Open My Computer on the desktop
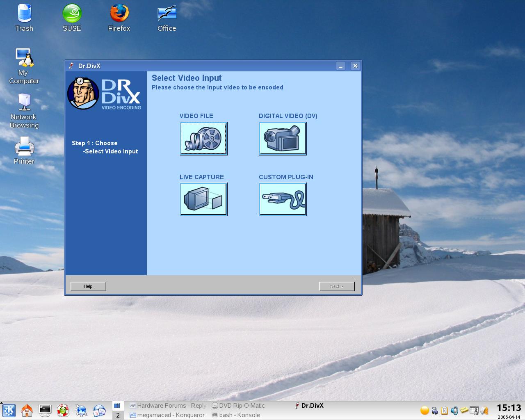525x420 pixels. tap(24, 66)
